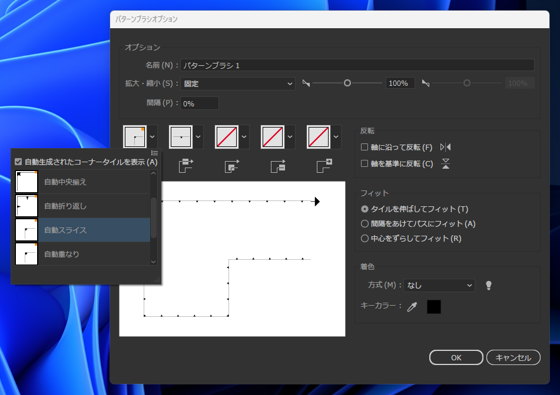The height and width of the screenshot is (395, 560).
Task: Open the start tile dropdown arrow
Action: coord(290,136)
